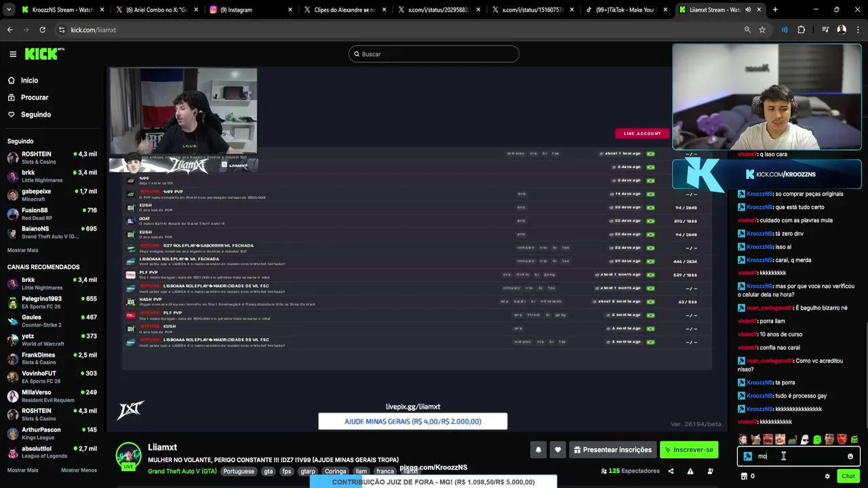Open browser extensions puzzle icon

pyautogui.click(x=802, y=30)
